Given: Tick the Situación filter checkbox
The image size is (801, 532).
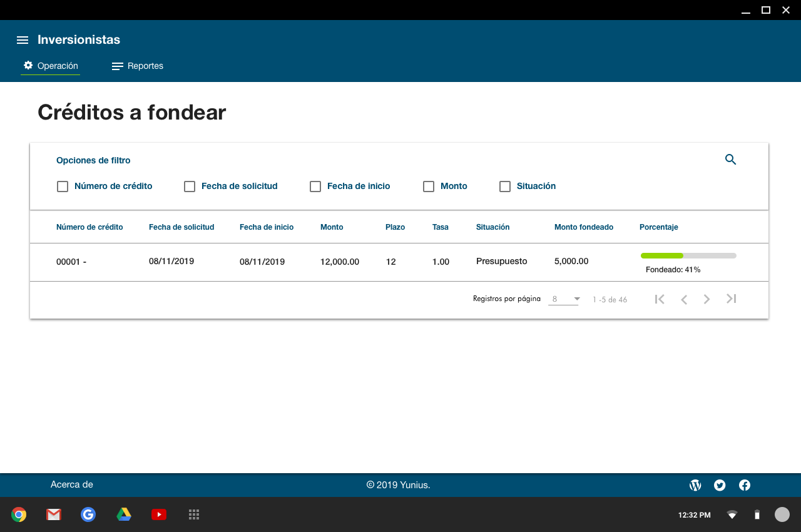Looking at the screenshot, I should (x=505, y=187).
